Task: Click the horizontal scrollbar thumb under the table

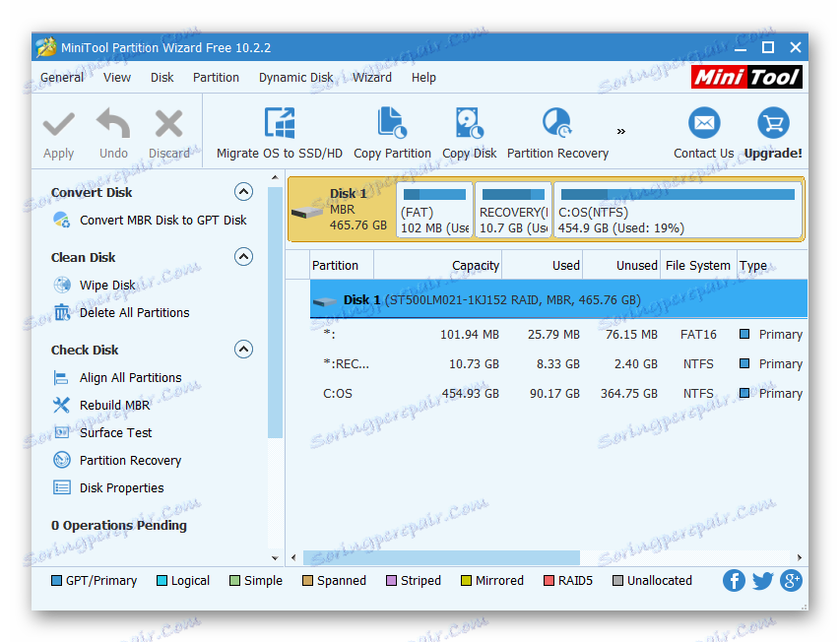Action: click(441, 557)
